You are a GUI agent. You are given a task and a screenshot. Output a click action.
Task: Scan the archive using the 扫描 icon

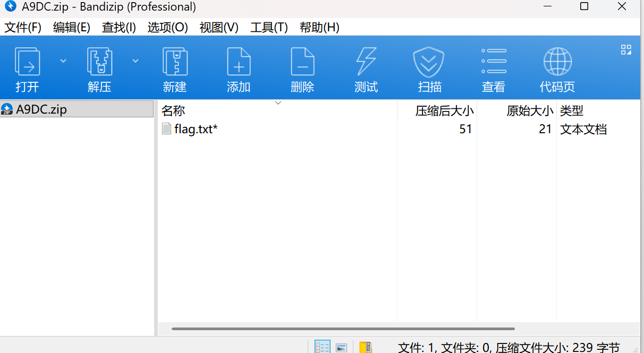pyautogui.click(x=429, y=62)
